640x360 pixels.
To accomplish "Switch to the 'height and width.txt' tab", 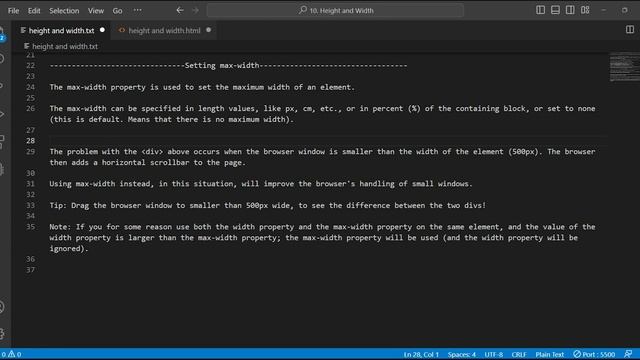I will (61, 31).
